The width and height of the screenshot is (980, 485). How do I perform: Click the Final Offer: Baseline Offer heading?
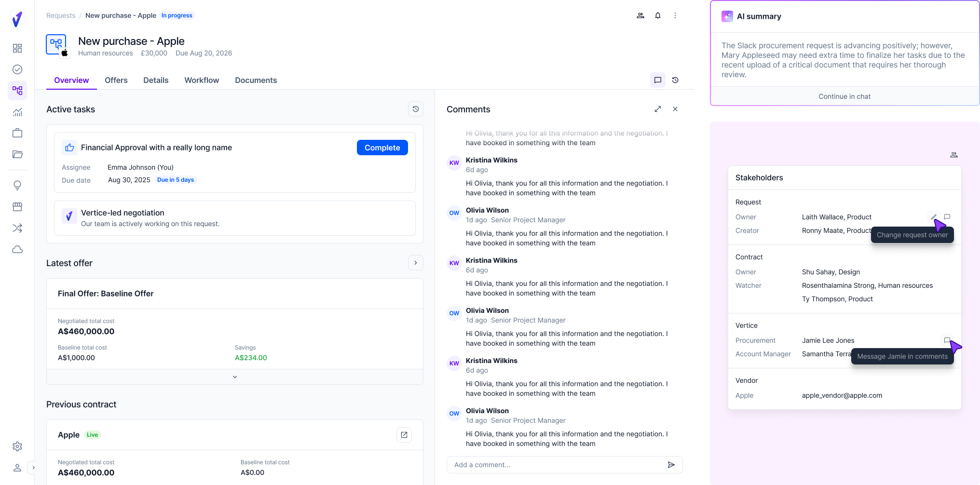coord(106,294)
